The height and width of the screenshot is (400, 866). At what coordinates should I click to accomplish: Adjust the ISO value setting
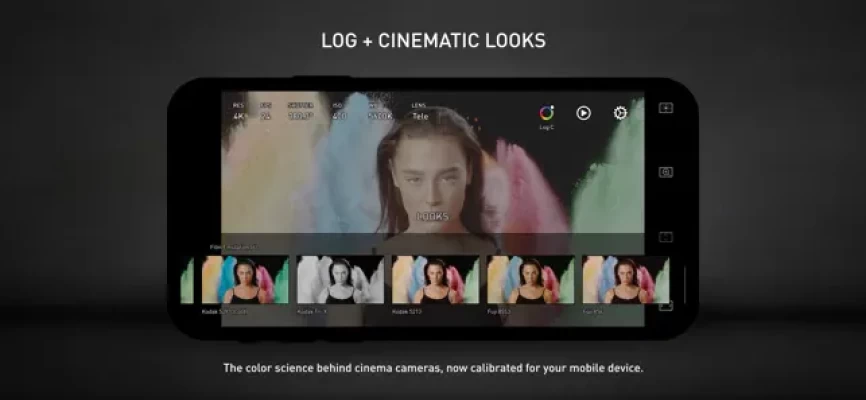coord(339,112)
